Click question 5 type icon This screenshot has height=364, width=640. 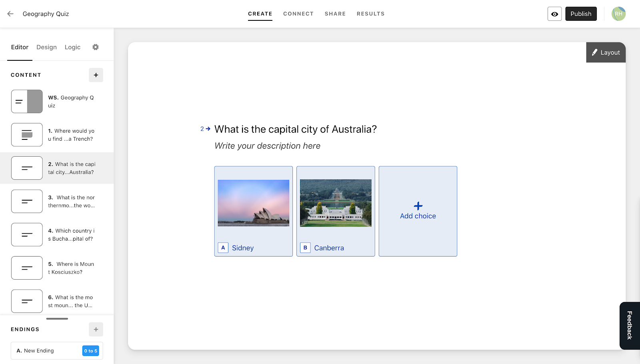[27, 268]
